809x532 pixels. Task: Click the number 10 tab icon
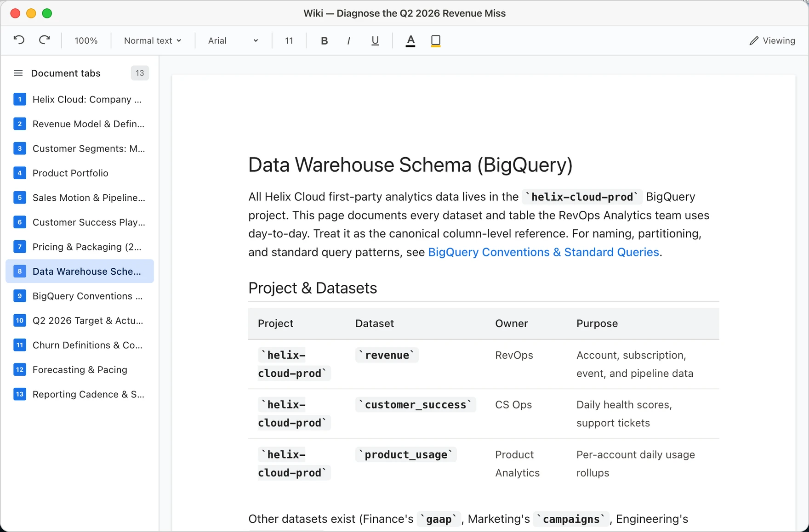(x=19, y=321)
